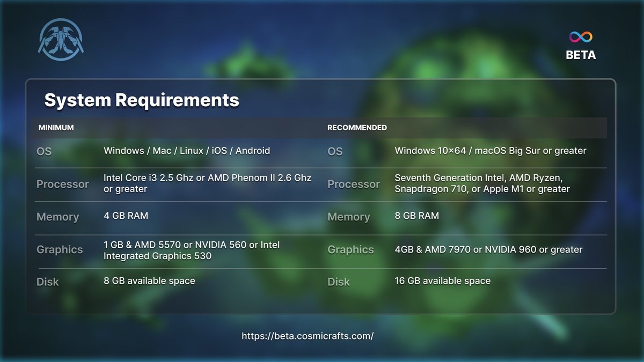Click the recommended Memory row label
This screenshot has width=644, height=362.
tap(348, 217)
